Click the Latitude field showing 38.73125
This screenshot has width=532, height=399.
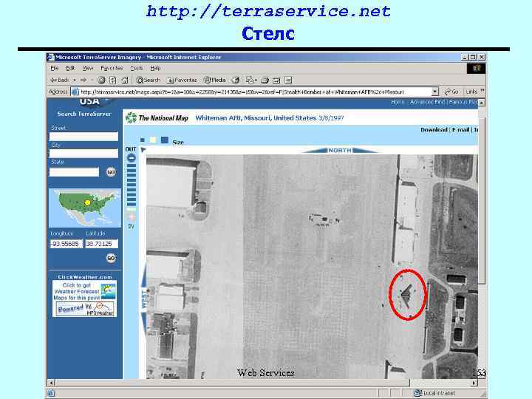[101, 244]
